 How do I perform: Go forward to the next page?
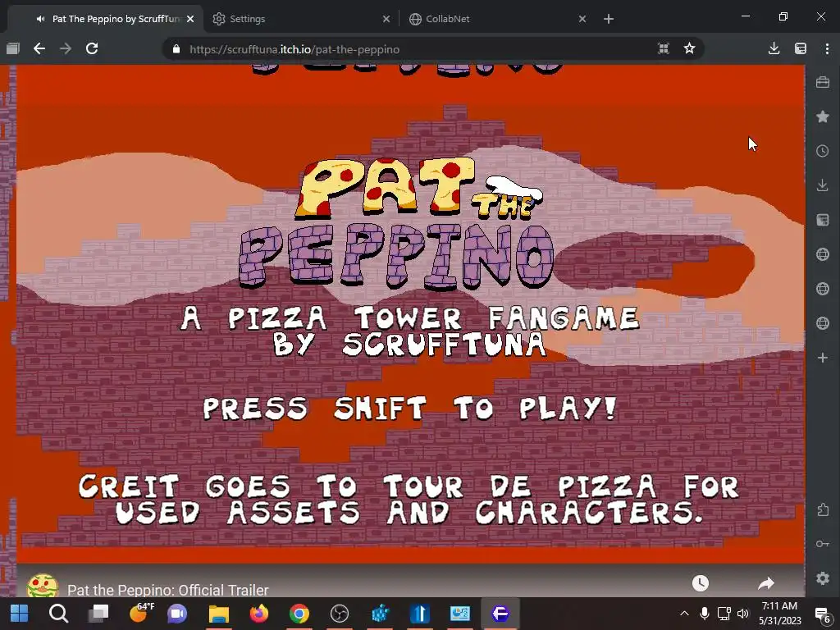point(66,48)
